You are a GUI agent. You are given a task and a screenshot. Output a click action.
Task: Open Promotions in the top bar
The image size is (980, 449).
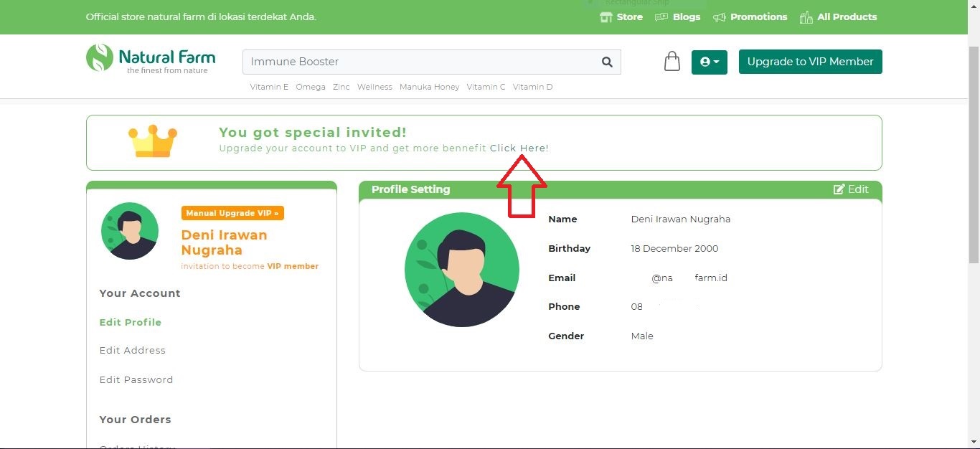tap(750, 17)
